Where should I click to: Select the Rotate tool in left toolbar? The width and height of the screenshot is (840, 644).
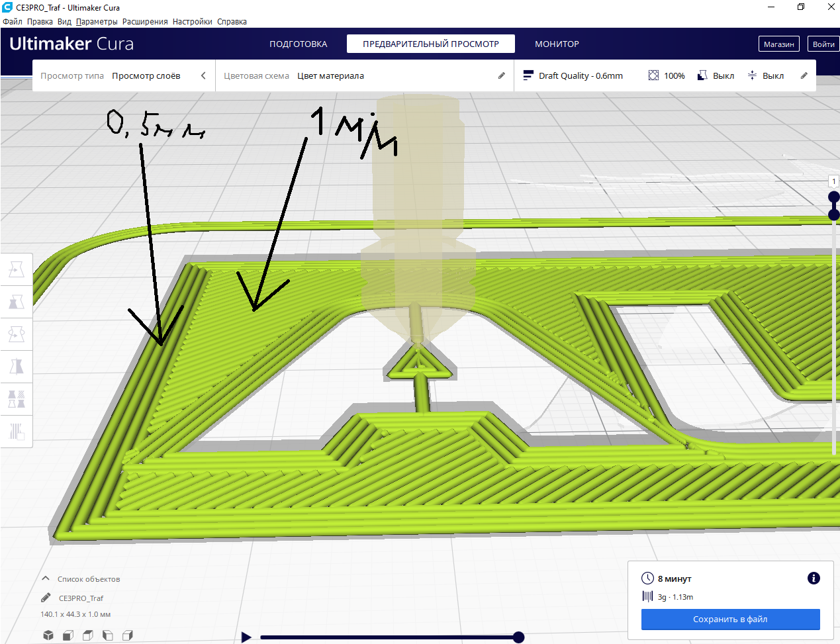(x=17, y=334)
